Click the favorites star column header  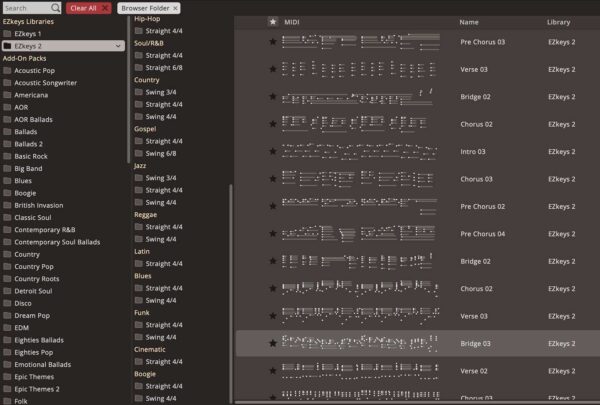(272, 22)
